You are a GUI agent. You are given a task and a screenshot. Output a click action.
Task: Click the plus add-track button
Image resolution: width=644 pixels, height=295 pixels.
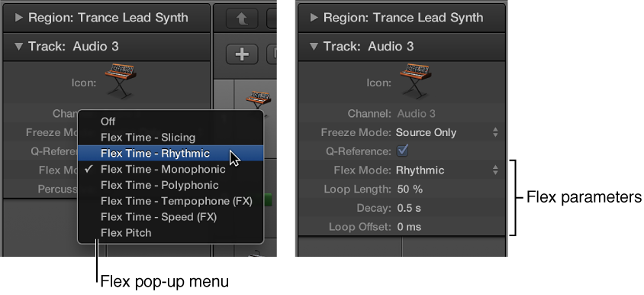tap(242, 54)
